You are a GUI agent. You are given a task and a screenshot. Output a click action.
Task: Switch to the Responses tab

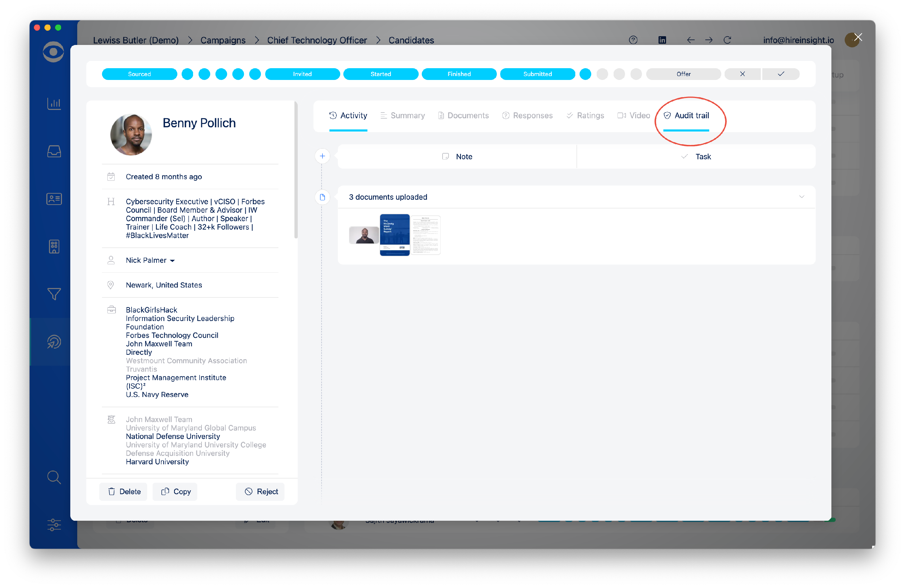click(527, 115)
